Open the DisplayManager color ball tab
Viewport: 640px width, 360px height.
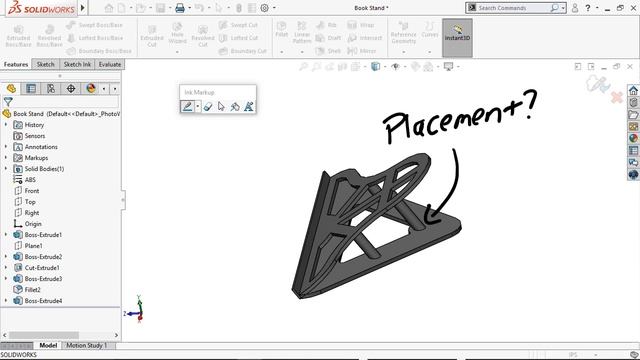[91, 88]
